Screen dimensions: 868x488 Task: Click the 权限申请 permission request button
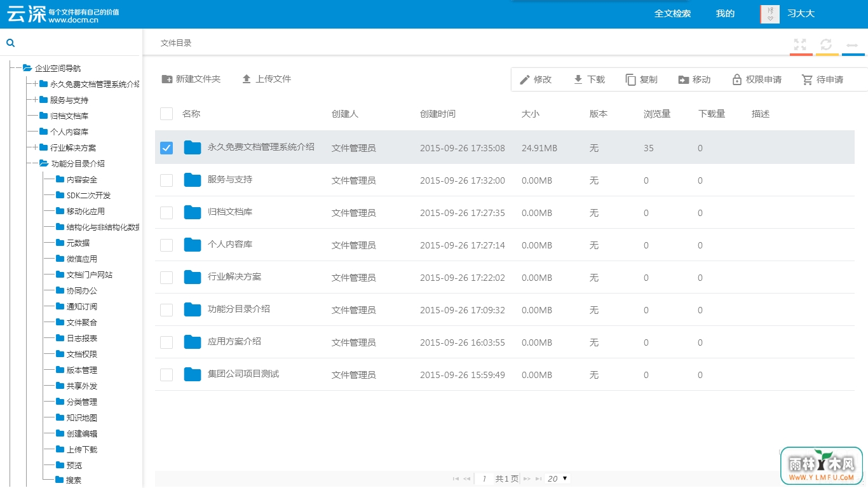[756, 79]
